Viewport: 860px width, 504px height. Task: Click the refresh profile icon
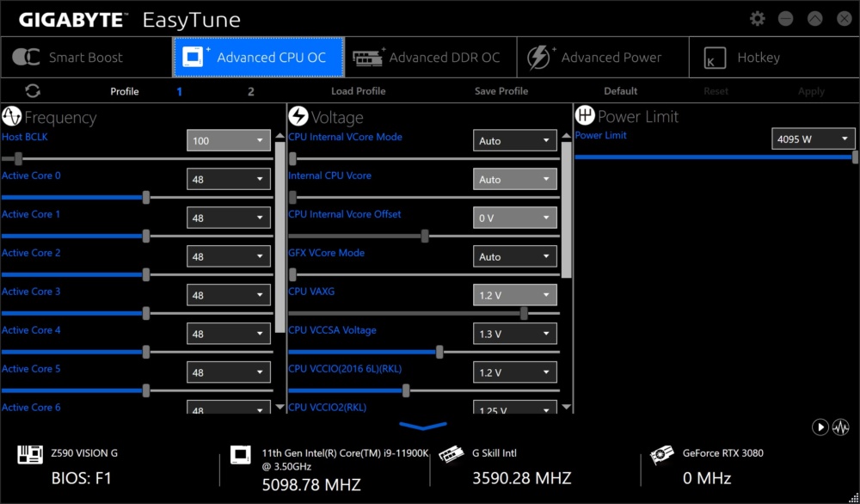[x=33, y=90]
